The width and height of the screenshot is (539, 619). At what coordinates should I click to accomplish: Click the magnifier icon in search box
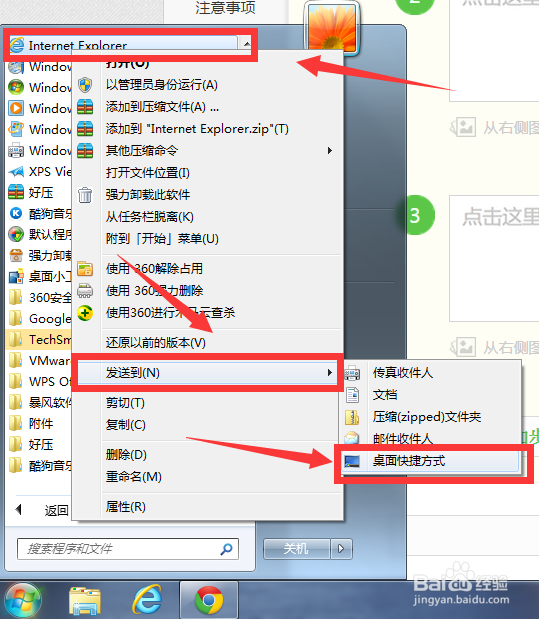click(x=226, y=549)
